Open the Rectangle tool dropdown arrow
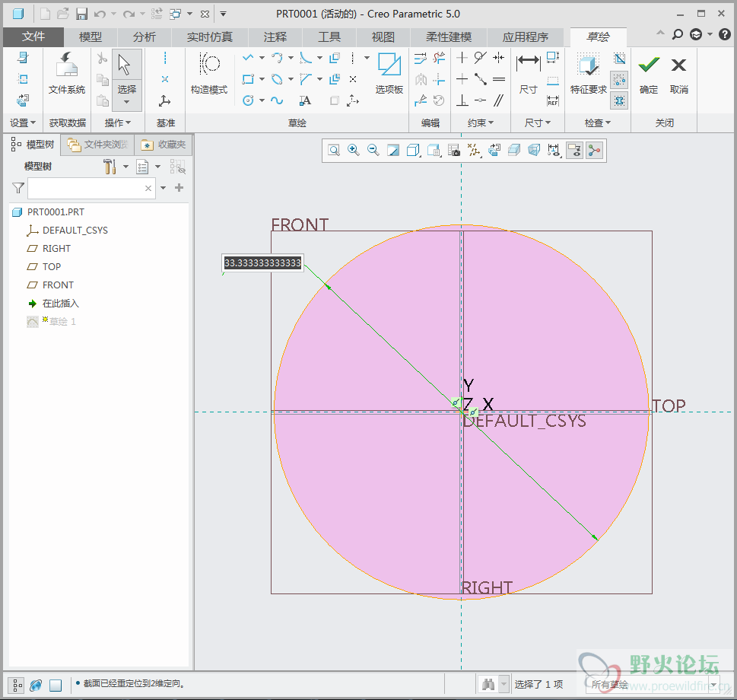This screenshot has width=737, height=700. [x=262, y=79]
